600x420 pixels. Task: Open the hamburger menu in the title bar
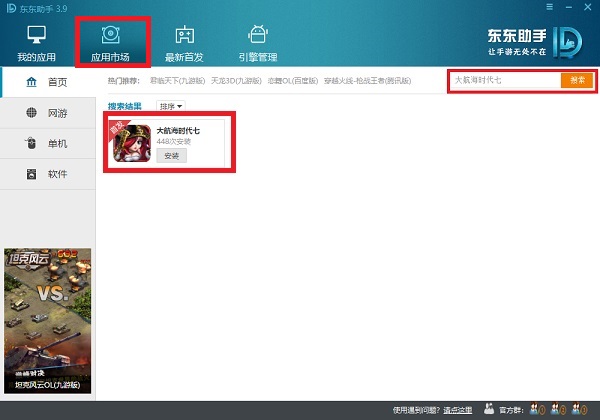tap(549, 7)
